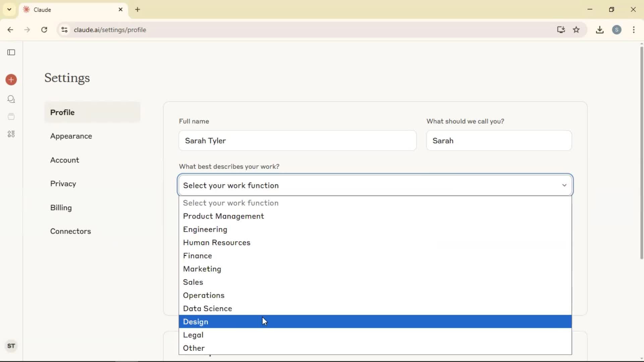This screenshot has width=644, height=362.
Task: Select Operations option
Action: pos(375,295)
